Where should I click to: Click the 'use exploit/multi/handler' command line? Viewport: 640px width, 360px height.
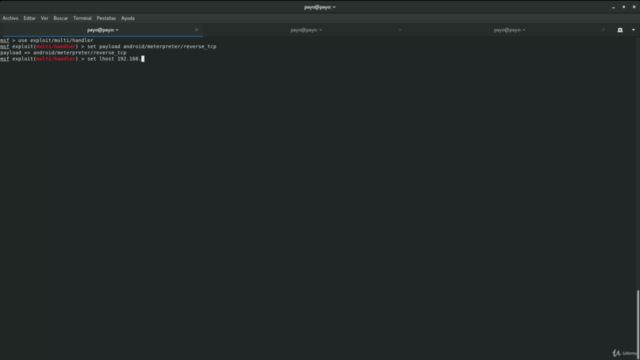click(x=47, y=40)
